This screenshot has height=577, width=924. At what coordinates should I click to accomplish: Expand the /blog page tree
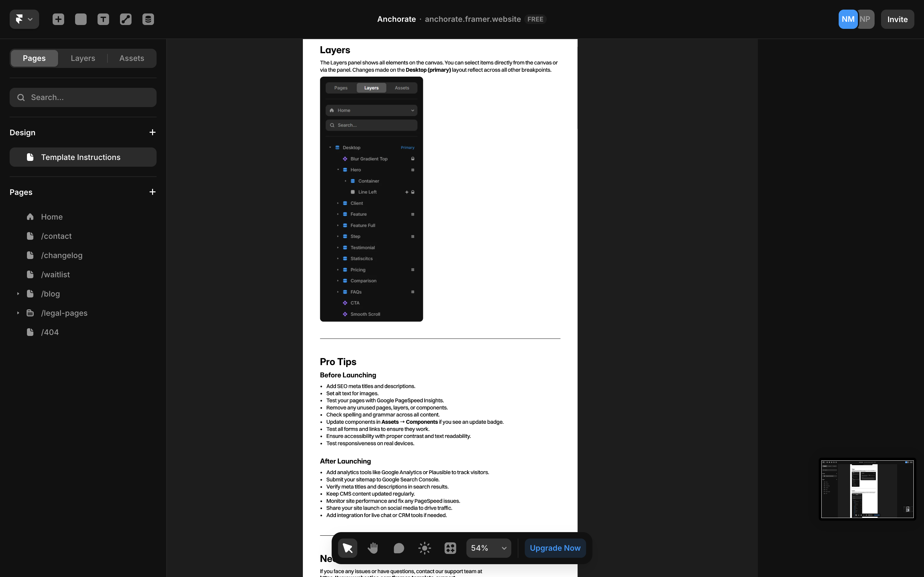[18, 293]
